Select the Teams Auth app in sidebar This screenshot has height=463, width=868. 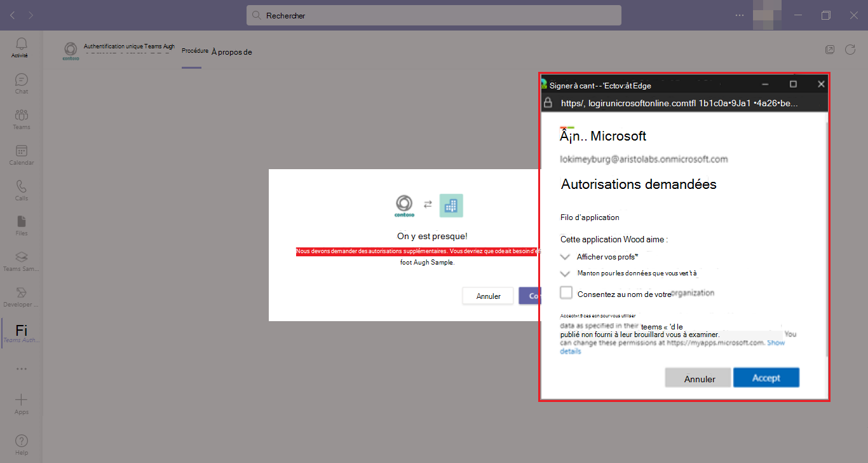point(21,333)
